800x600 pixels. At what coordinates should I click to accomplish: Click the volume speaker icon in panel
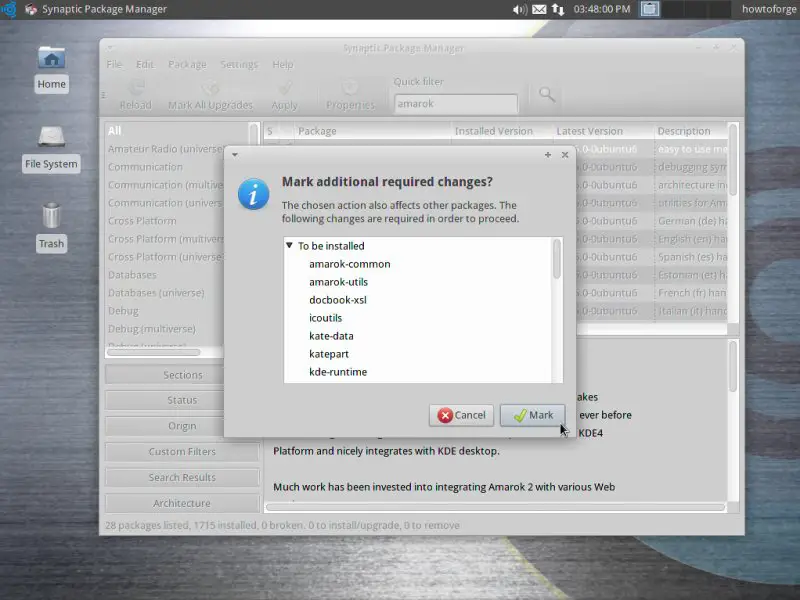519,9
